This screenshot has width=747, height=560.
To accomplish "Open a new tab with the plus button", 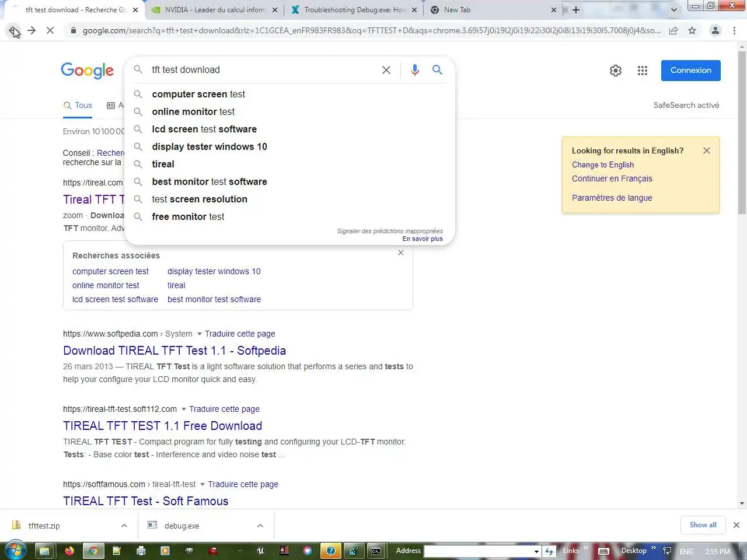I will point(576,10).
